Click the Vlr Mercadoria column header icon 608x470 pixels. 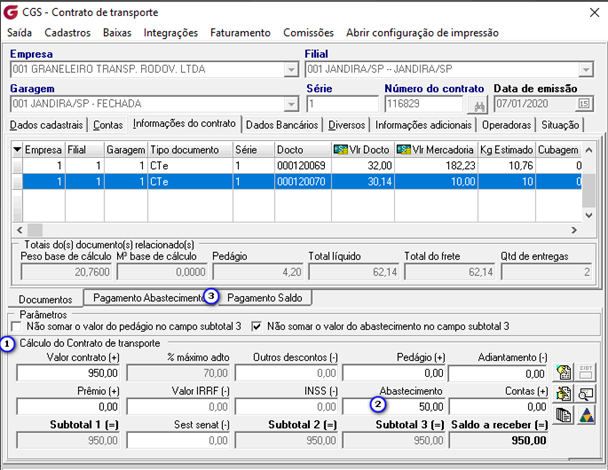[x=404, y=149]
